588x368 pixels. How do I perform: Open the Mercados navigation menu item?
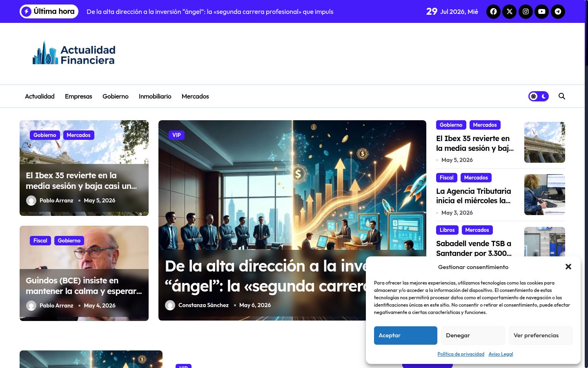point(195,96)
